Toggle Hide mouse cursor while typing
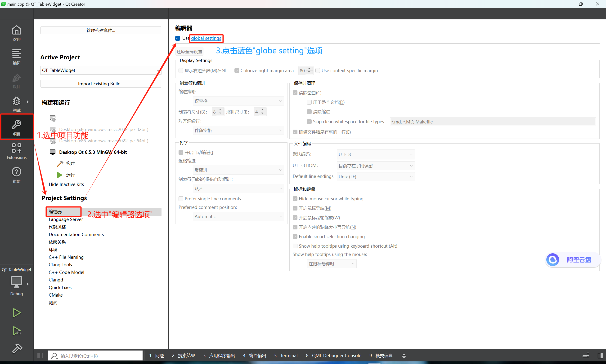The image size is (606, 364). click(x=295, y=199)
